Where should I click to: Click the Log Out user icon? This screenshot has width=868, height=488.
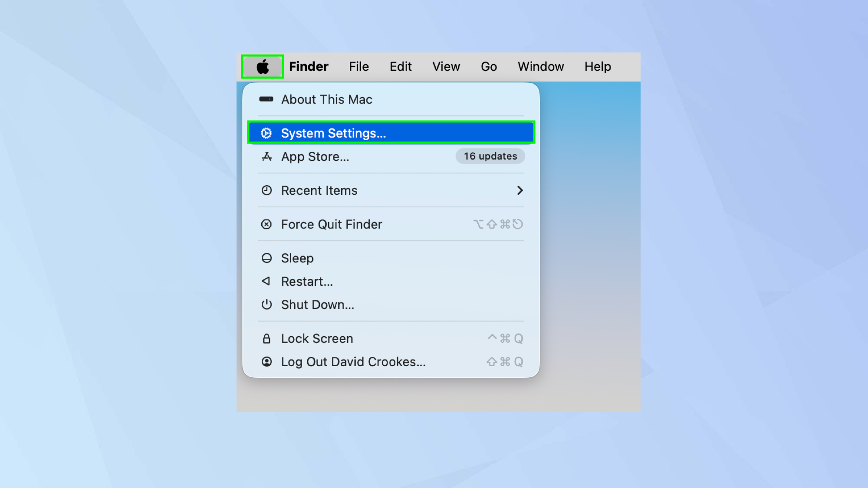pyautogui.click(x=266, y=361)
